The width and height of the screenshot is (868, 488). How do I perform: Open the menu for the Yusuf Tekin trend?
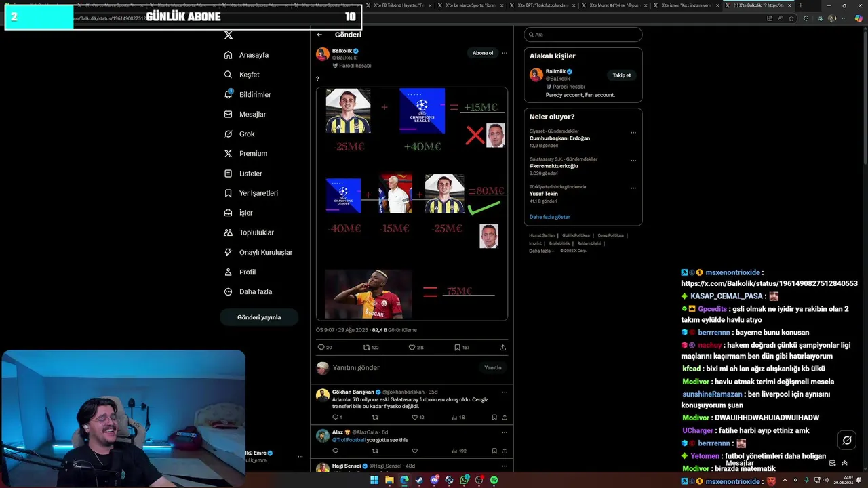coord(633,188)
